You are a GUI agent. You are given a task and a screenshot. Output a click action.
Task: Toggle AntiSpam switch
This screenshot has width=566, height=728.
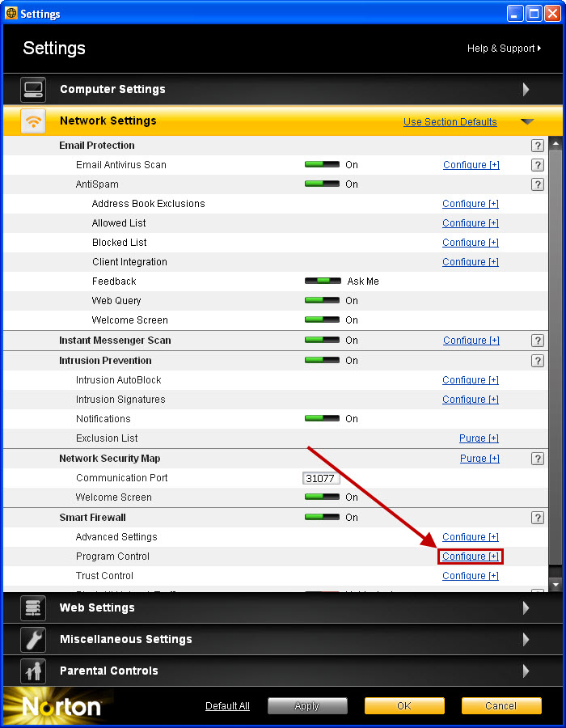tap(322, 184)
